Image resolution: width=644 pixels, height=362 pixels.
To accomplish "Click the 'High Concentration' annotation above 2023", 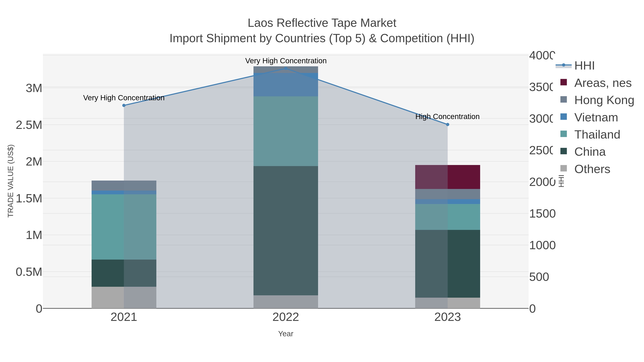I will point(448,117).
